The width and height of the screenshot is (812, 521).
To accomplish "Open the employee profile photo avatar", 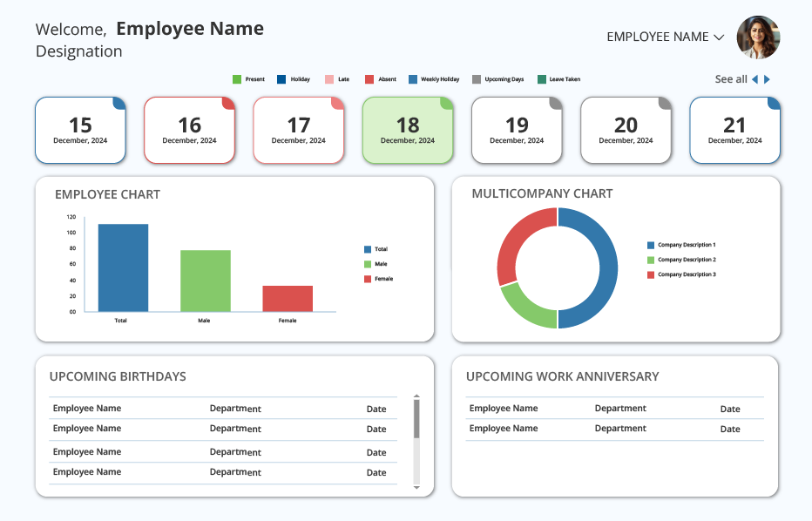I will click(758, 37).
